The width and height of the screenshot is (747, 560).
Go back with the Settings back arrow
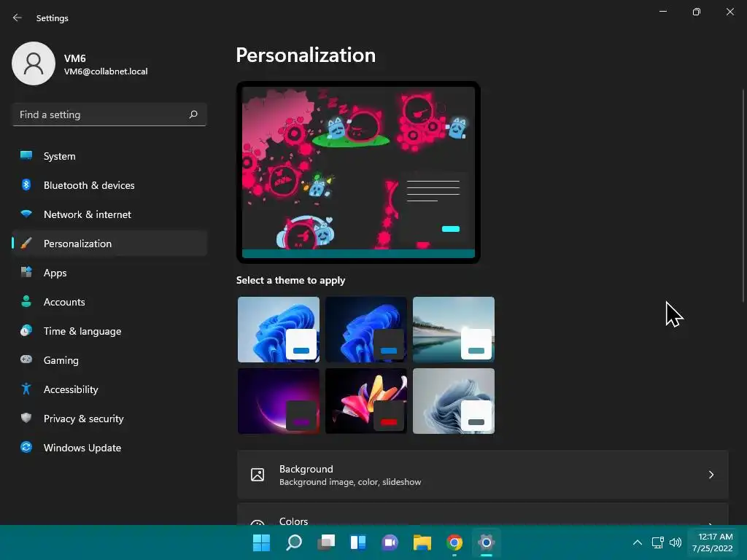18,17
